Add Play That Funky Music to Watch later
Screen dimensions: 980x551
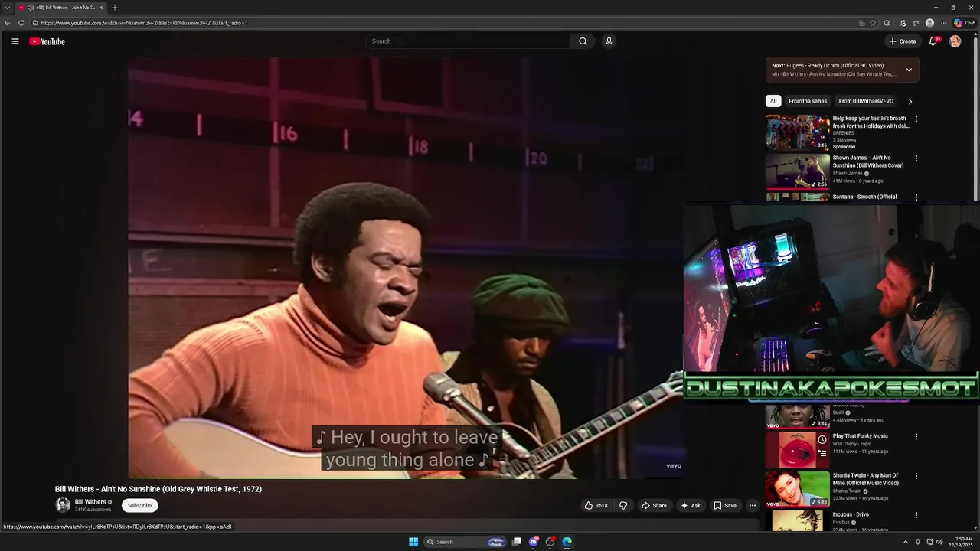click(822, 440)
